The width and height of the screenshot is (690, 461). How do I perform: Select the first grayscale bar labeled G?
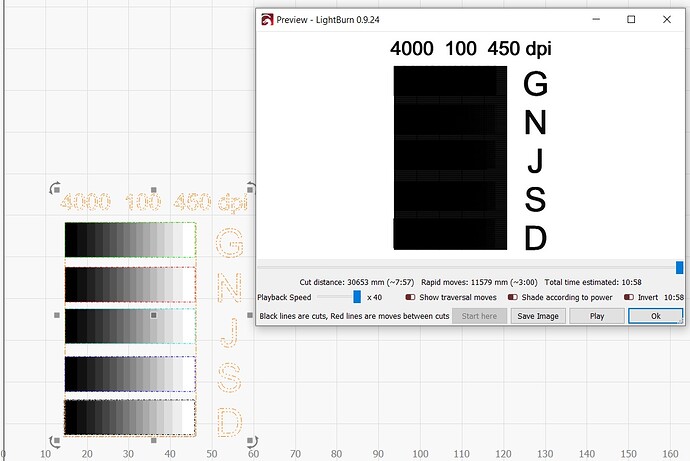(x=130, y=240)
